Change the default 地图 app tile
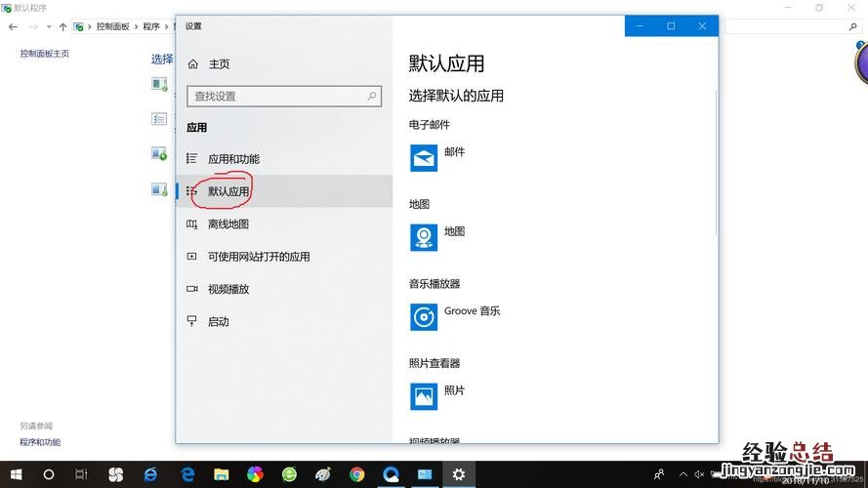This screenshot has width=868, height=488. point(437,237)
